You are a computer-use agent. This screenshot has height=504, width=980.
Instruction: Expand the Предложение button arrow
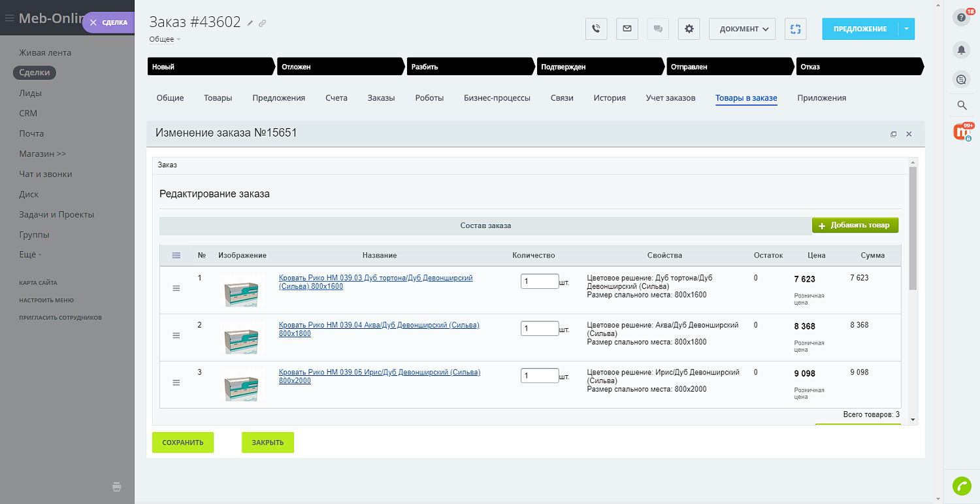906,29
